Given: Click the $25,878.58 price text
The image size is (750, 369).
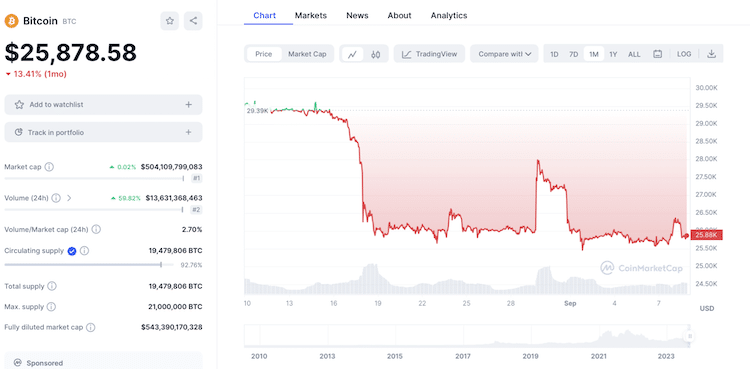Looking at the screenshot, I should [x=71, y=52].
